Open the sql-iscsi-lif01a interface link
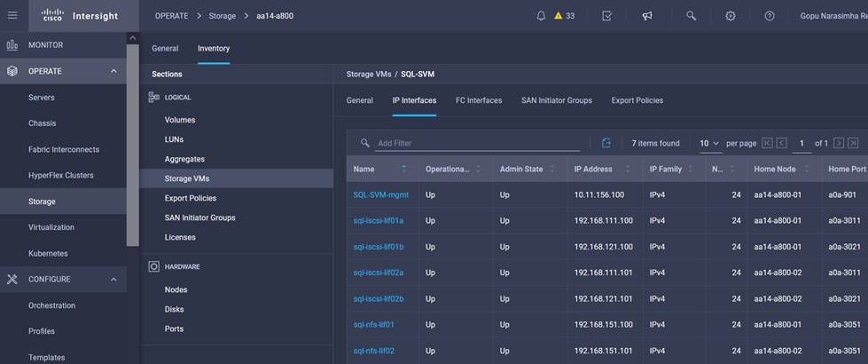This screenshot has width=868, height=364. (x=379, y=220)
